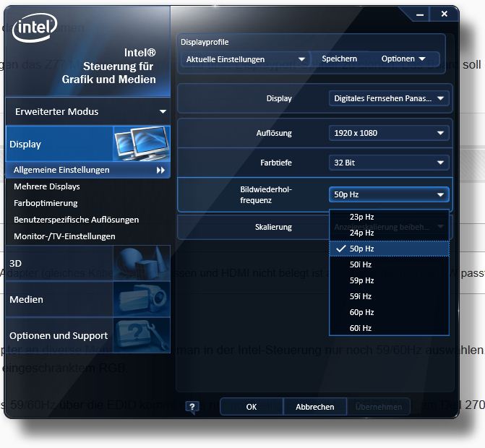Image resolution: width=485 pixels, height=448 pixels.
Task: Open the Optionen dropdown in Displayprofile
Action: point(403,59)
